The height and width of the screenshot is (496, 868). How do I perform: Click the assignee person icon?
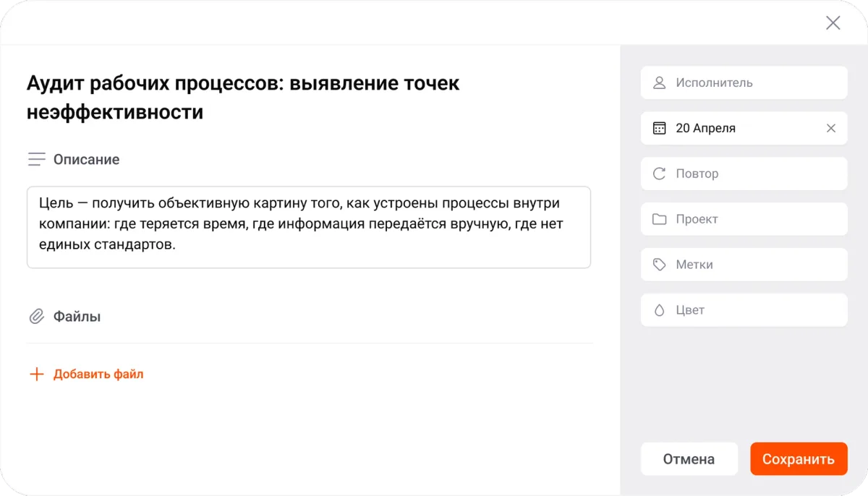click(x=659, y=82)
